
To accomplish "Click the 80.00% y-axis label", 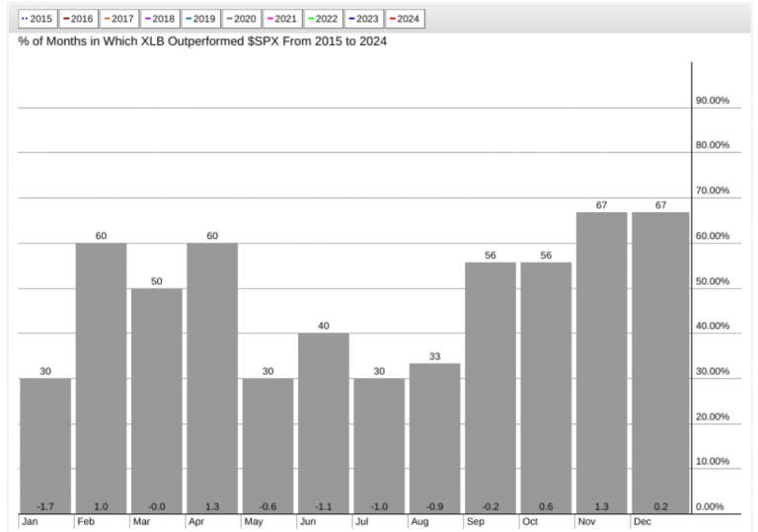I will [712, 145].
